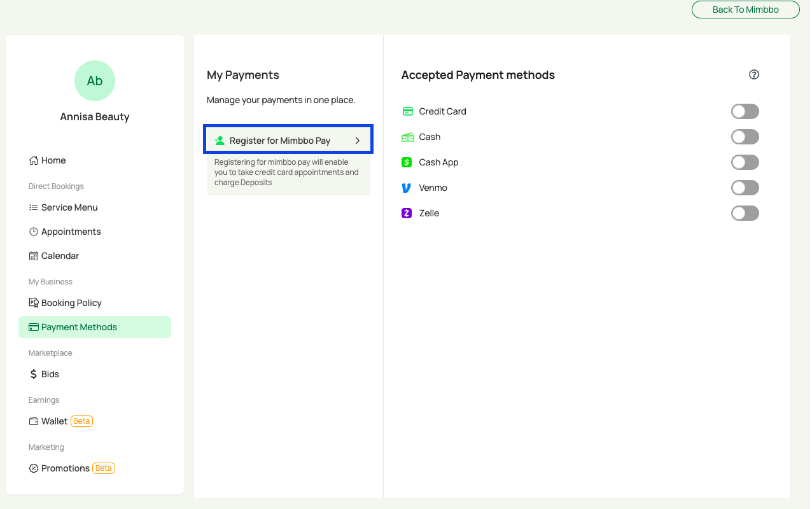Click the My Payments heading
812x509 pixels.
click(243, 75)
